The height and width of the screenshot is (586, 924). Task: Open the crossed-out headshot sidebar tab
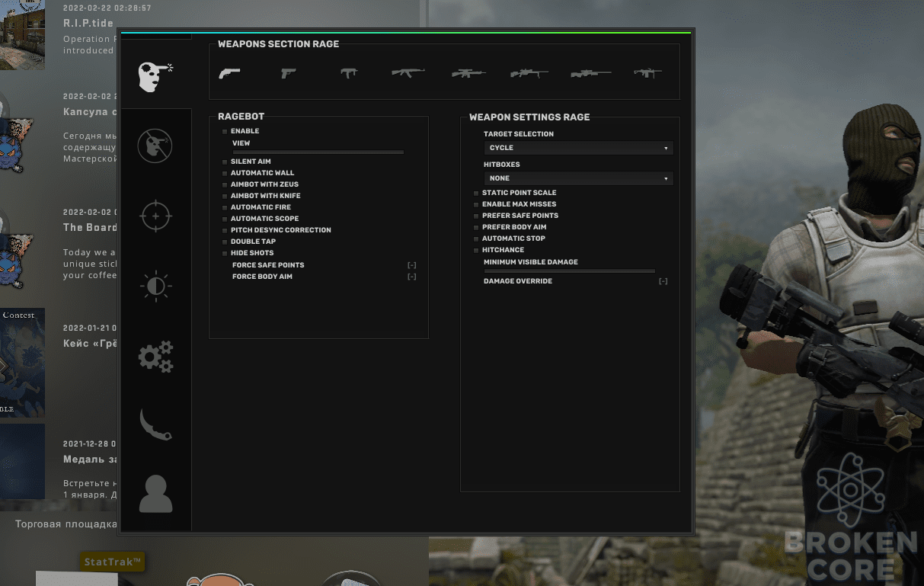[155, 145]
